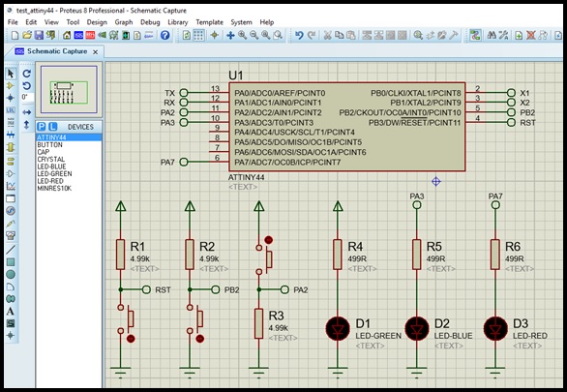Select the 2D graphics box tool

tap(11, 261)
